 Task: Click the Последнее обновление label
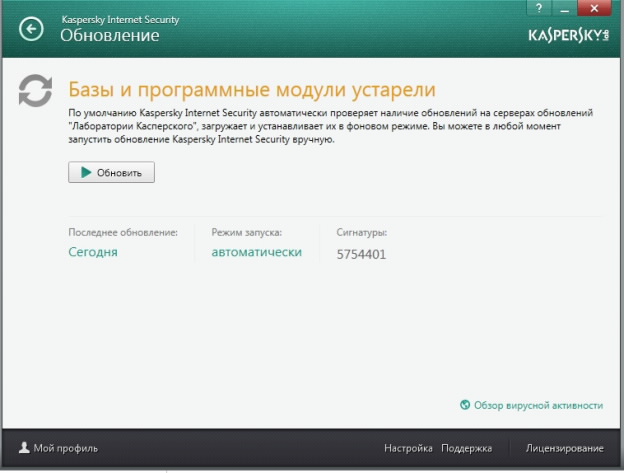pyautogui.click(x=123, y=232)
